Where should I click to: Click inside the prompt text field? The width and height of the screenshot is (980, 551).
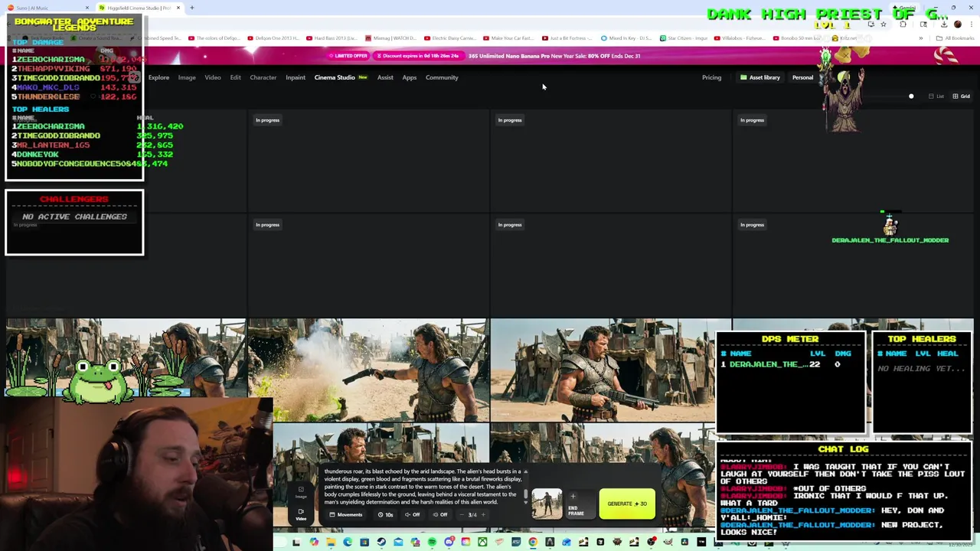tap(422, 487)
